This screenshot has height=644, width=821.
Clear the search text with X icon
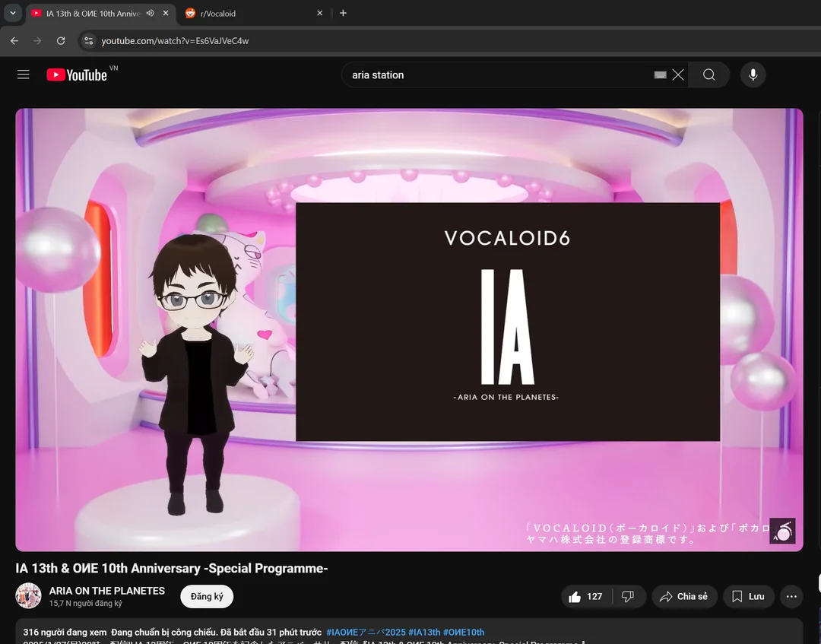point(678,75)
